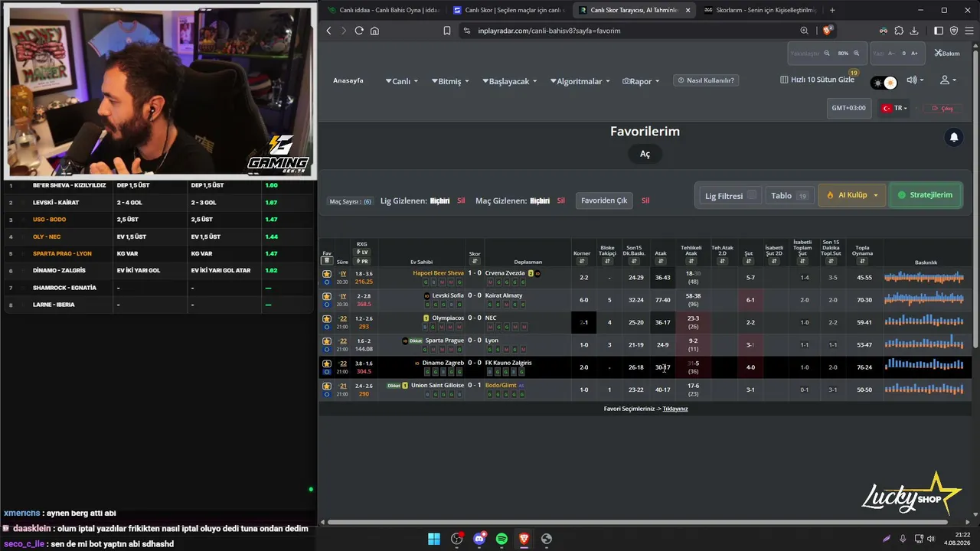The image size is (980, 551).
Task: Open the user account dropdown
Action: (x=949, y=80)
